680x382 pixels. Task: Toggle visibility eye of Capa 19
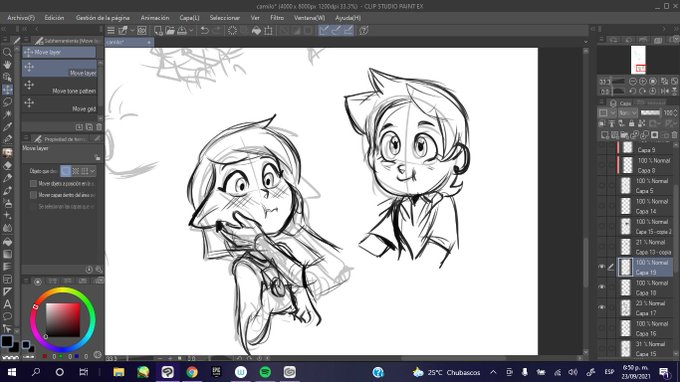(x=602, y=267)
